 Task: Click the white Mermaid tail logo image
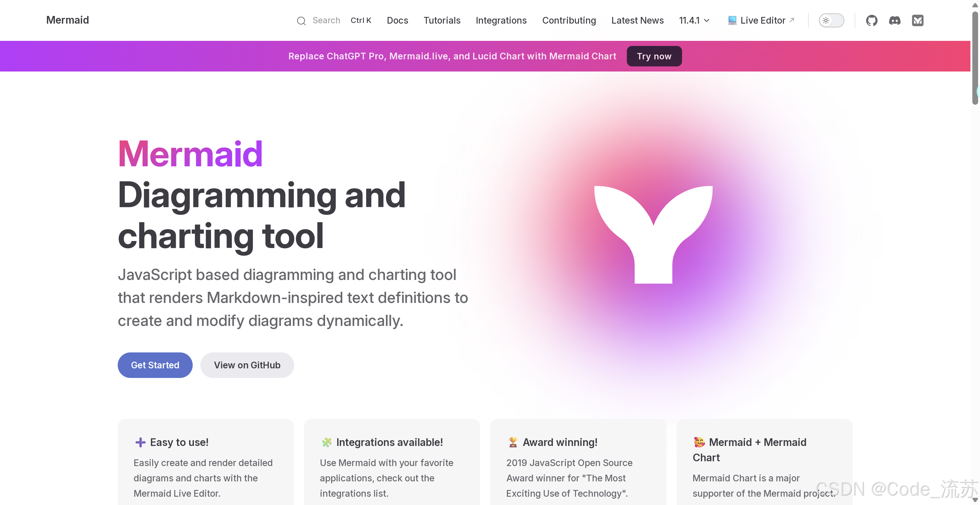click(653, 234)
